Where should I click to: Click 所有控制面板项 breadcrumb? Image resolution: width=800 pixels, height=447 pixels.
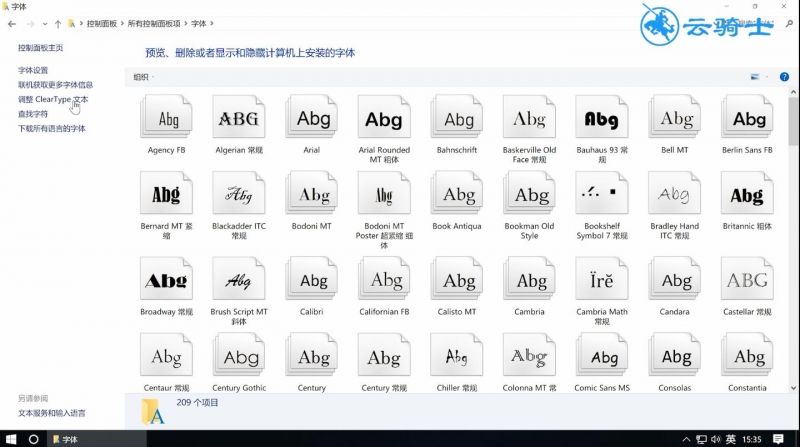pyautogui.click(x=154, y=23)
